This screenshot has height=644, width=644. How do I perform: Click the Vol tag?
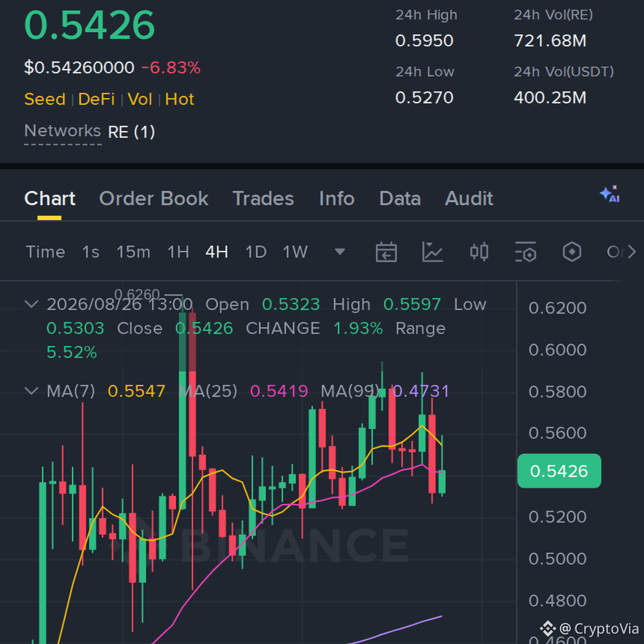pyautogui.click(x=140, y=99)
